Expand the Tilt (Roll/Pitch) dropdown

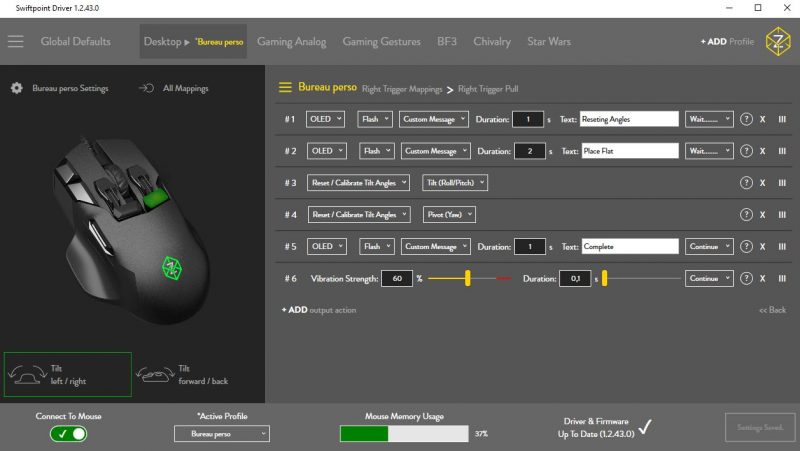[x=455, y=183]
